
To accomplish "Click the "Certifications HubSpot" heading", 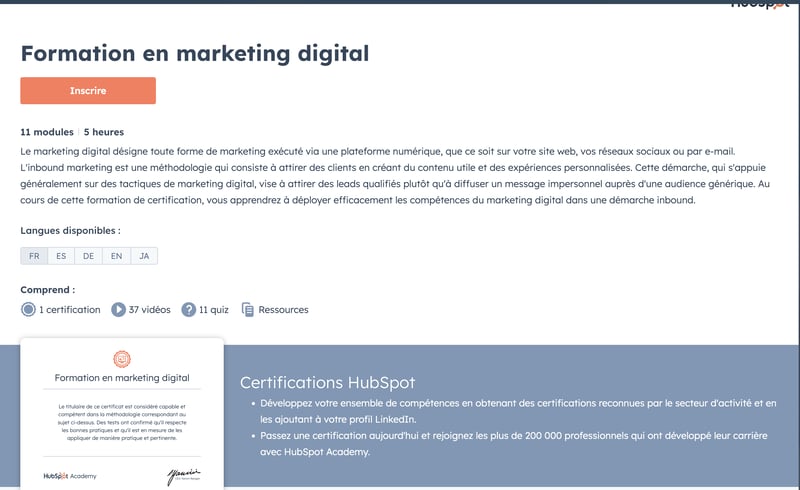I will [x=328, y=382].
